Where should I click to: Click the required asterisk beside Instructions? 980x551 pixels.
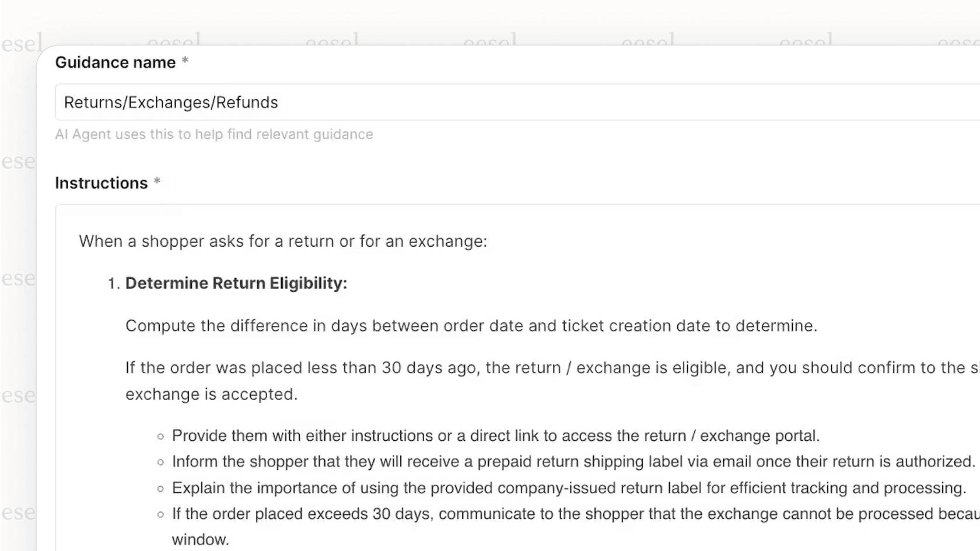157,183
